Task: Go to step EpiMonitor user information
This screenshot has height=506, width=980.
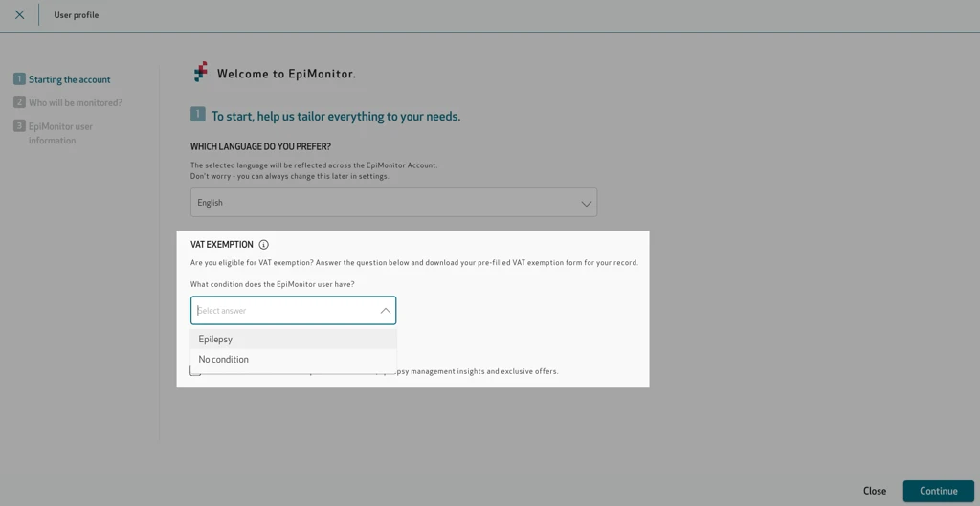Action: [x=55, y=133]
